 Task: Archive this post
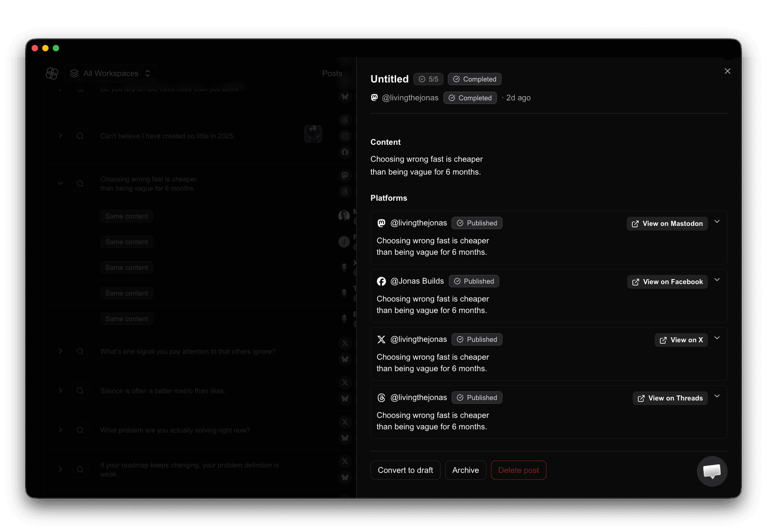coord(465,470)
